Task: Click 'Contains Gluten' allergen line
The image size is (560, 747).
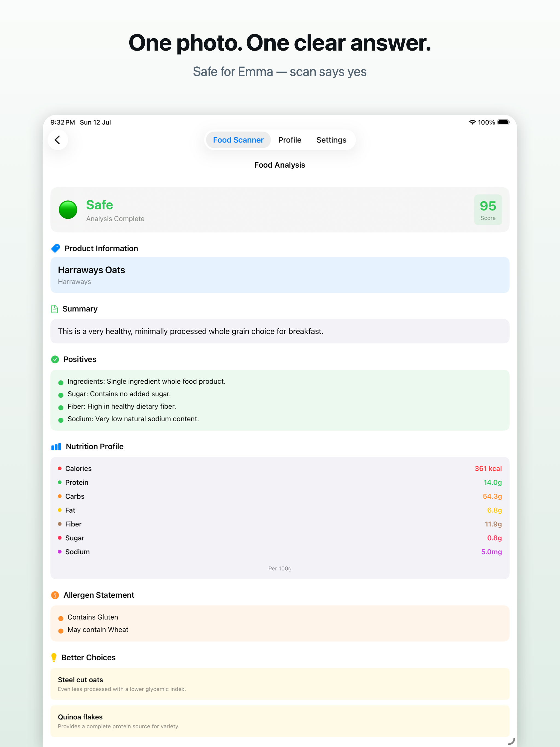Action: click(x=93, y=617)
